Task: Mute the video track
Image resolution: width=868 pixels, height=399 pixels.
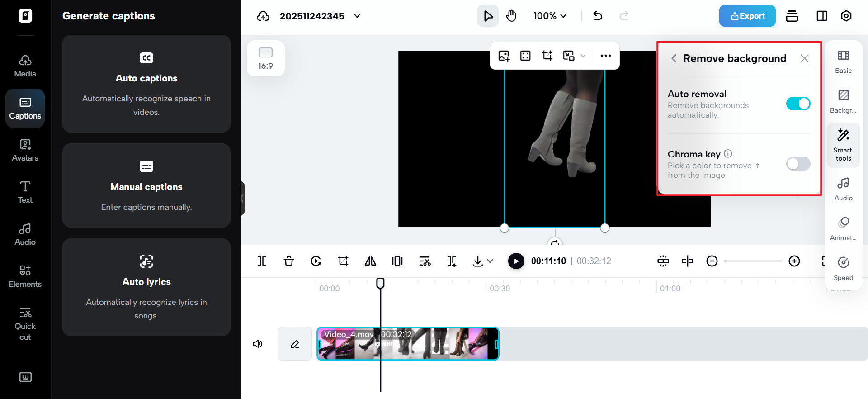Action: click(258, 344)
